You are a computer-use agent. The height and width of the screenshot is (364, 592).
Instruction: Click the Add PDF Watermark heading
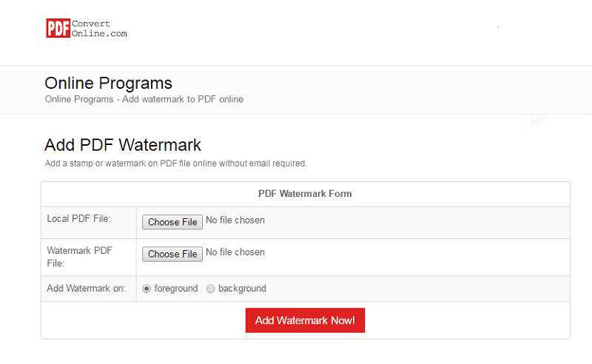tap(123, 145)
